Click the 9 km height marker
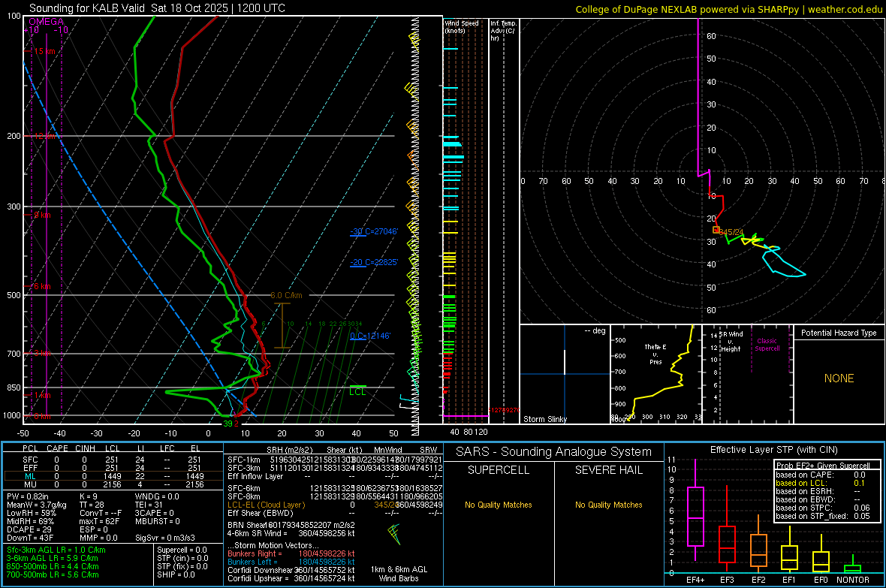Viewport: 886px width, 588px height. click(x=42, y=215)
